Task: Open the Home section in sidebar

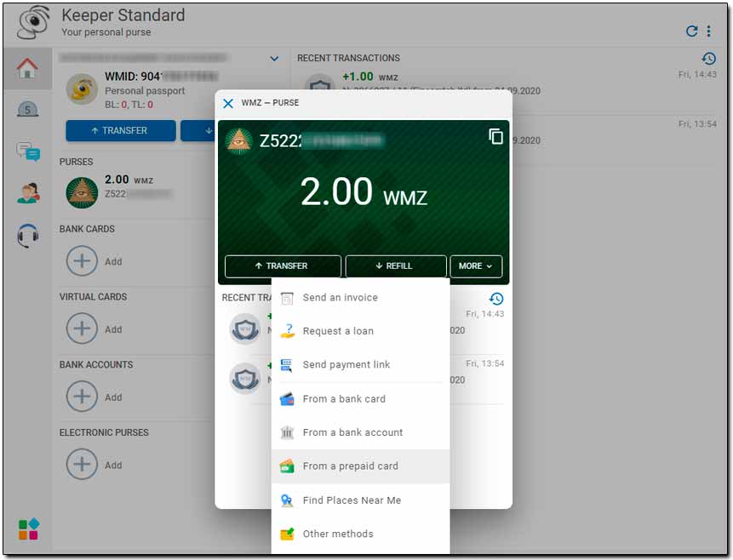Action: (x=27, y=68)
